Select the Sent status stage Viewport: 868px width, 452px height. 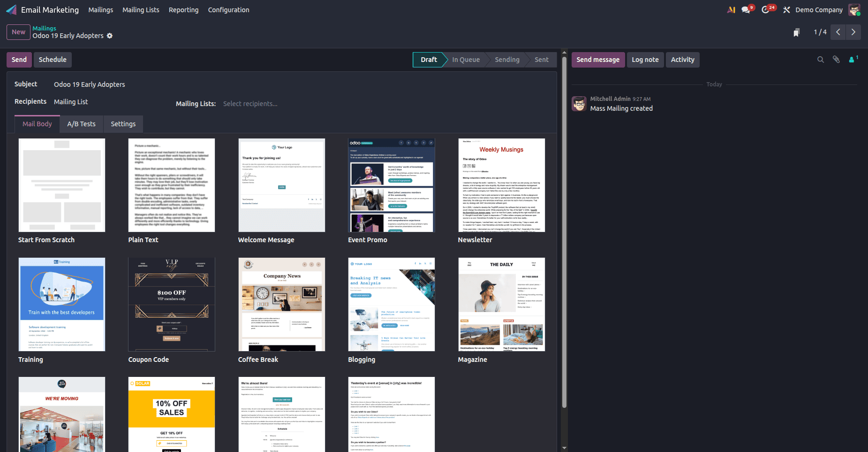point(542,60)
